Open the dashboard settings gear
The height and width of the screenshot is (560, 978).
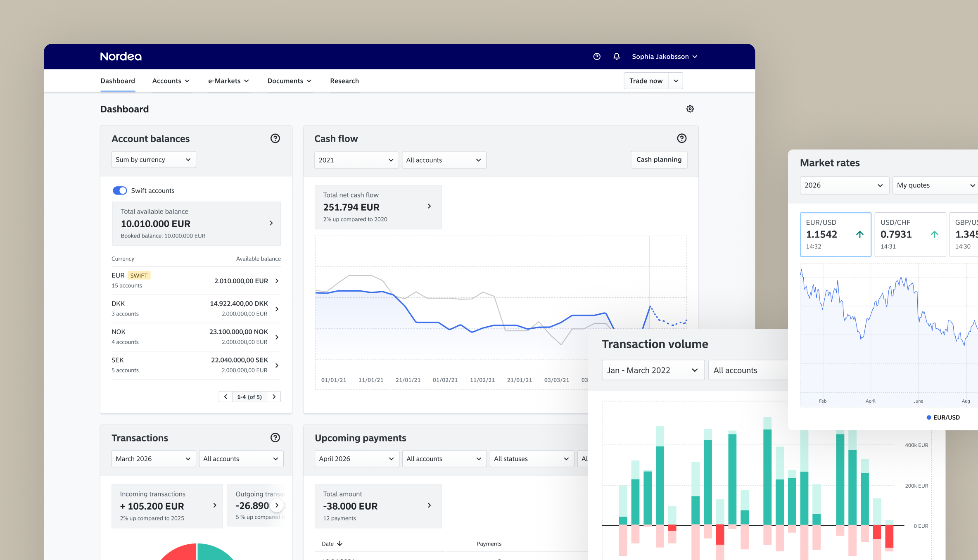click(690, 109)
